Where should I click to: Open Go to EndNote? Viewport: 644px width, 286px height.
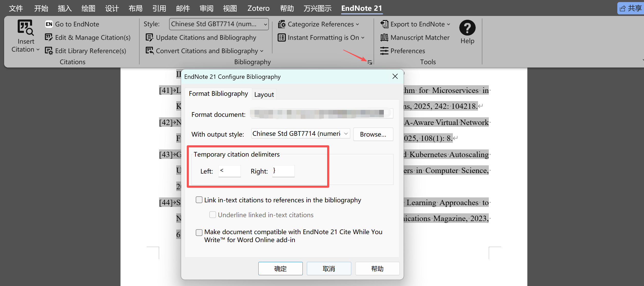pos(72,24)
